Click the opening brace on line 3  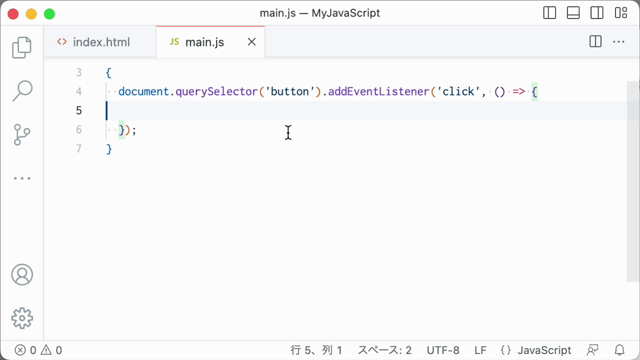pyautogui.click(x=109, y=73)
